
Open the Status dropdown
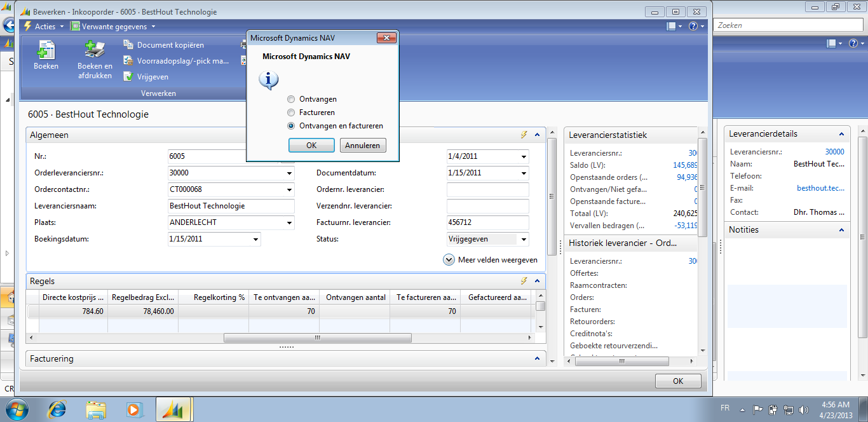(524, 239)
